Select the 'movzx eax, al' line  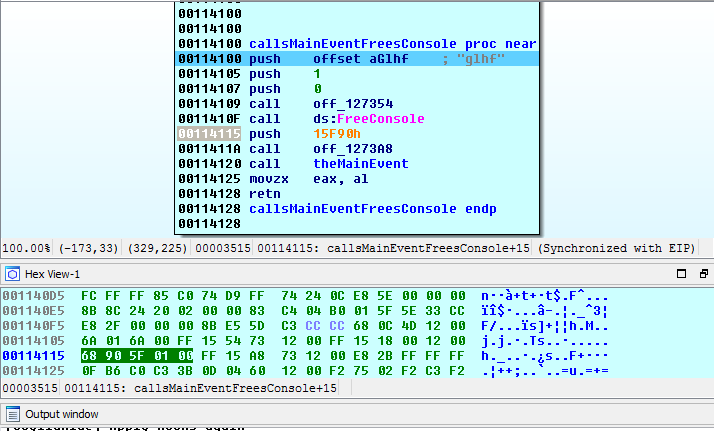[309, 179]
